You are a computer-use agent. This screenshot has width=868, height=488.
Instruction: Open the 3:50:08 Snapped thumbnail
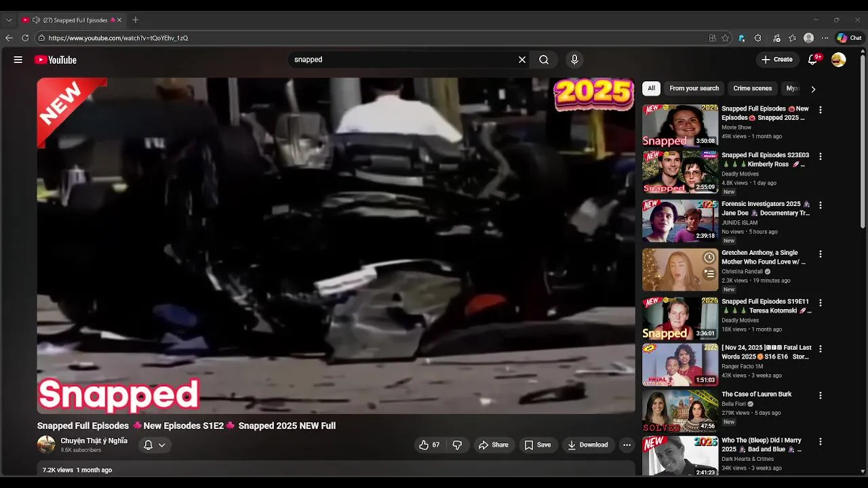(x=680, y=125)
